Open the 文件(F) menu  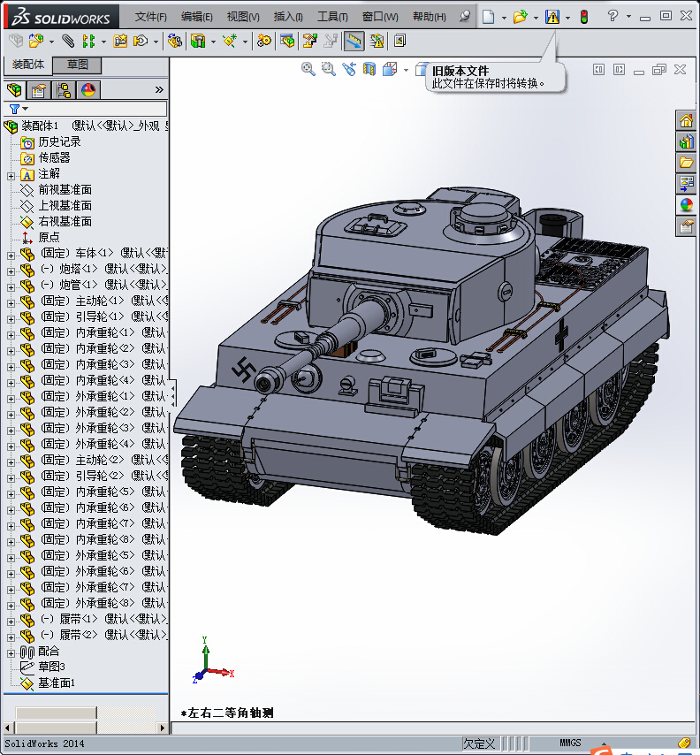click(150, 17)
